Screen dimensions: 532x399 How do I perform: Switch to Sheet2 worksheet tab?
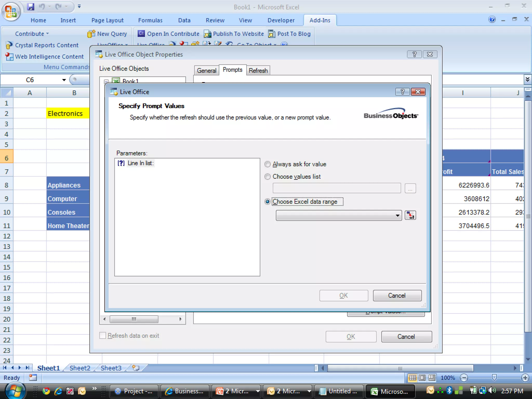80,368
